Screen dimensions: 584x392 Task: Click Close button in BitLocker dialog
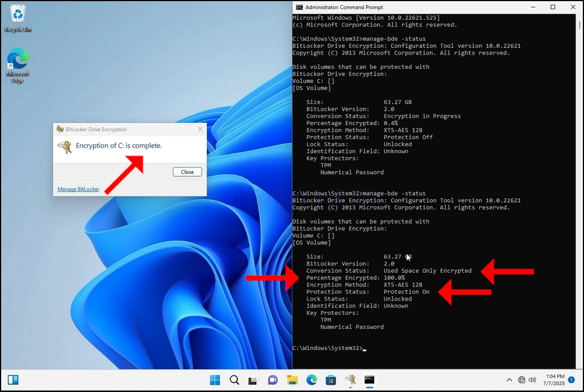tap(187, 172)
